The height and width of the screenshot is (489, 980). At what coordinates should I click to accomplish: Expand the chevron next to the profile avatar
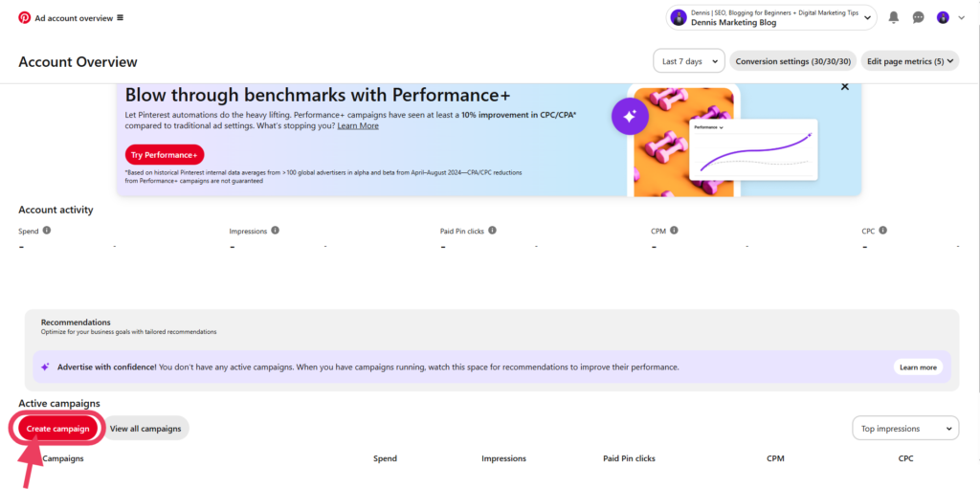point(961,17)
